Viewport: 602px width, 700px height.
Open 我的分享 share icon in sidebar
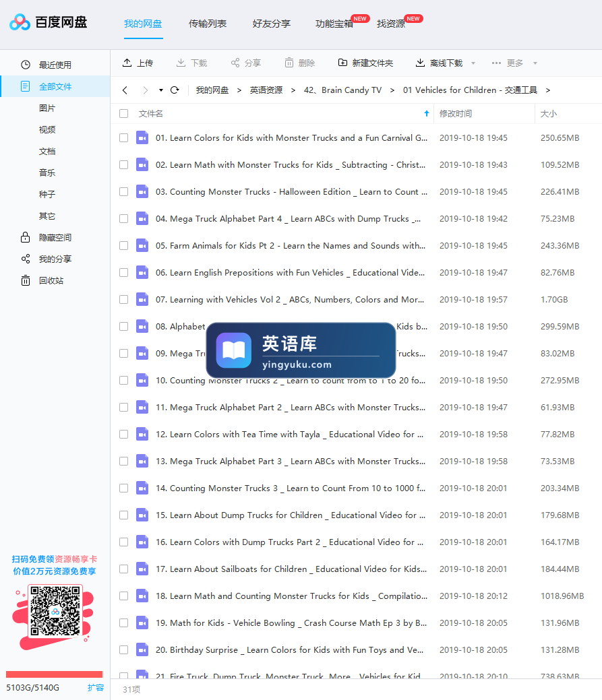point(26,259)
